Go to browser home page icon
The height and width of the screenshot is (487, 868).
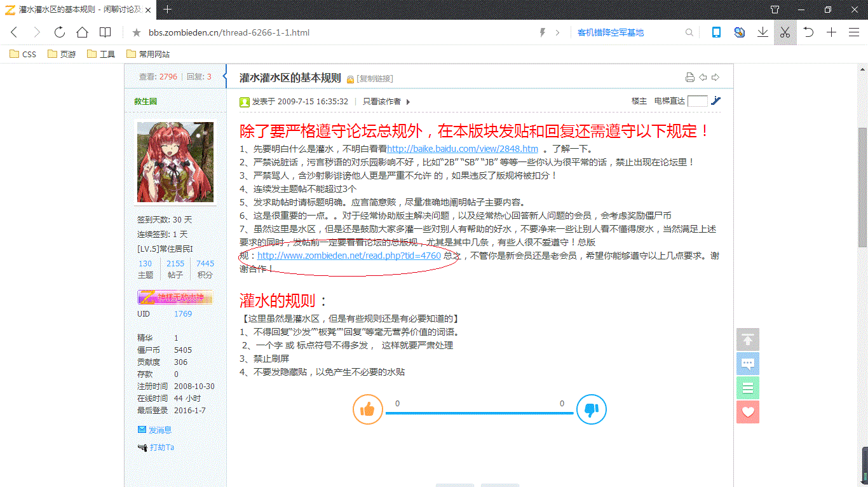83,32
